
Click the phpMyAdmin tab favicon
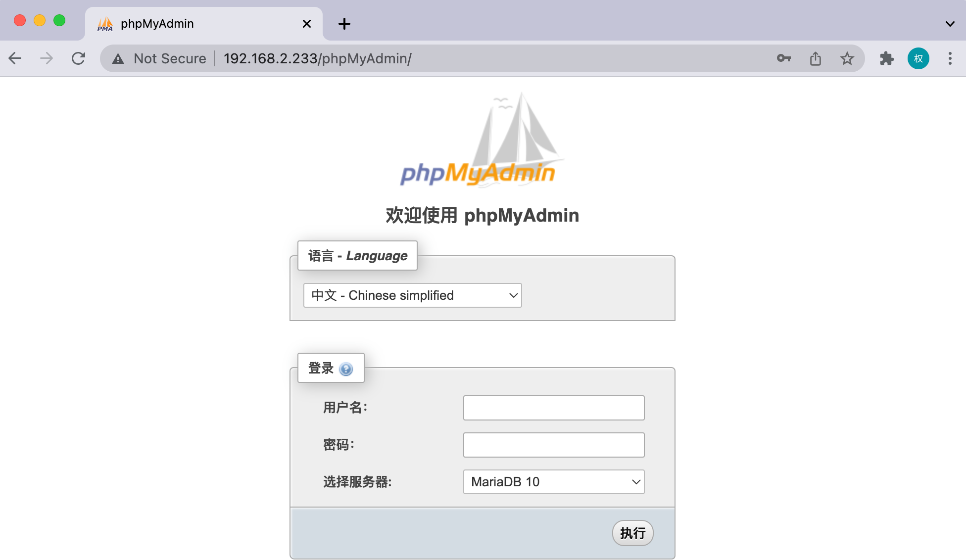click(105, 24)
